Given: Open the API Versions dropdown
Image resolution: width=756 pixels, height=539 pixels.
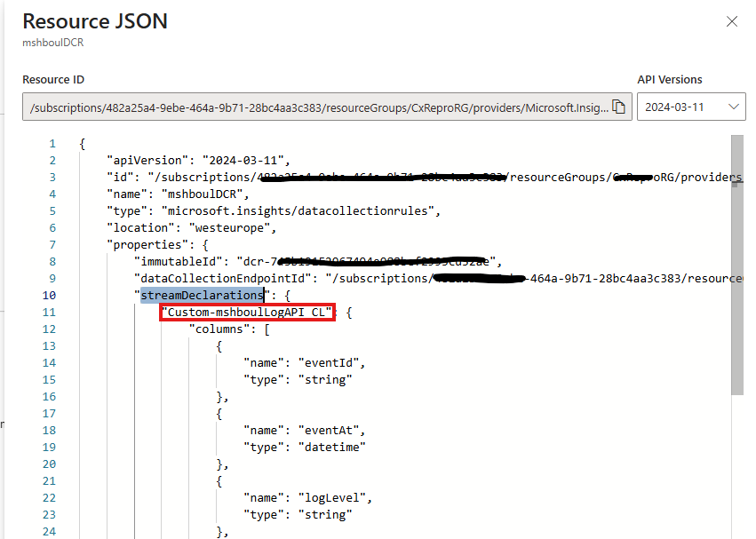Looking at the screenshot, I should point(691,107).
